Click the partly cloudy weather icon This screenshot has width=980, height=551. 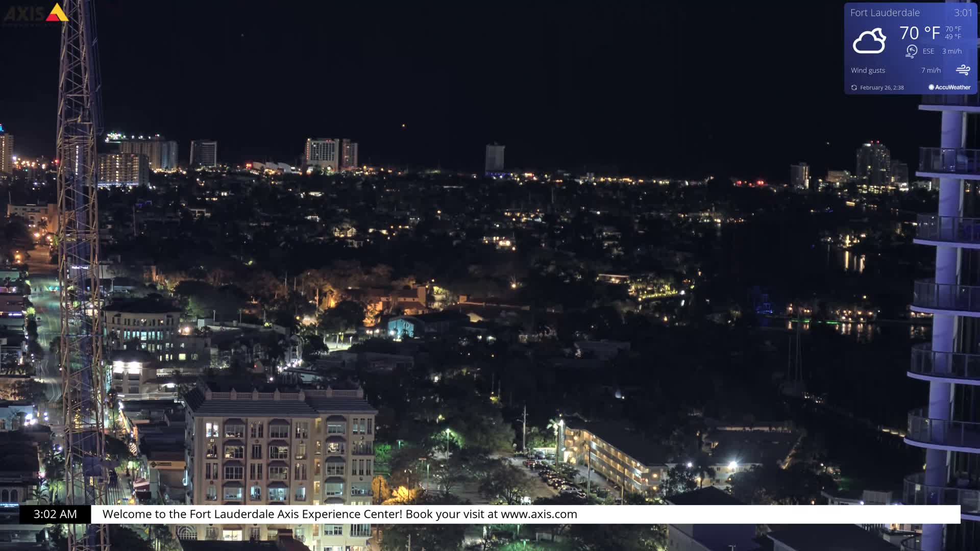coord(869,41)
